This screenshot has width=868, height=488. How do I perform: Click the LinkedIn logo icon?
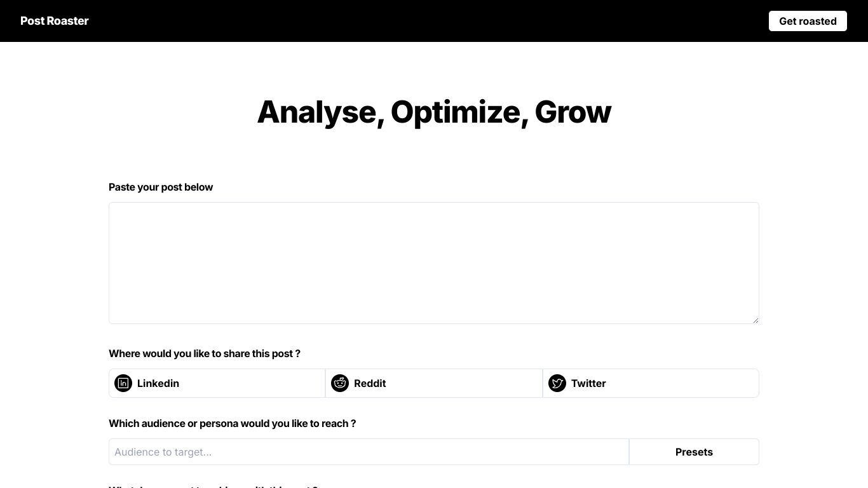point(123,383)
